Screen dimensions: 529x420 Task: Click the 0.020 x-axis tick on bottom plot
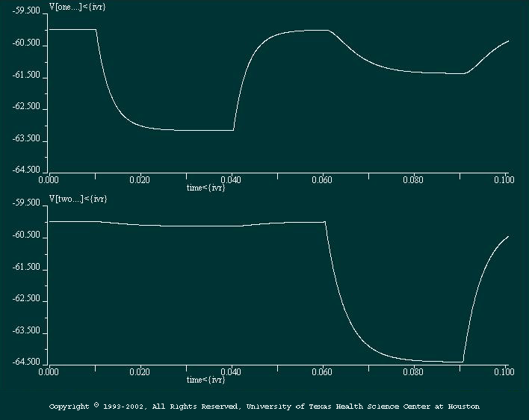140,371
